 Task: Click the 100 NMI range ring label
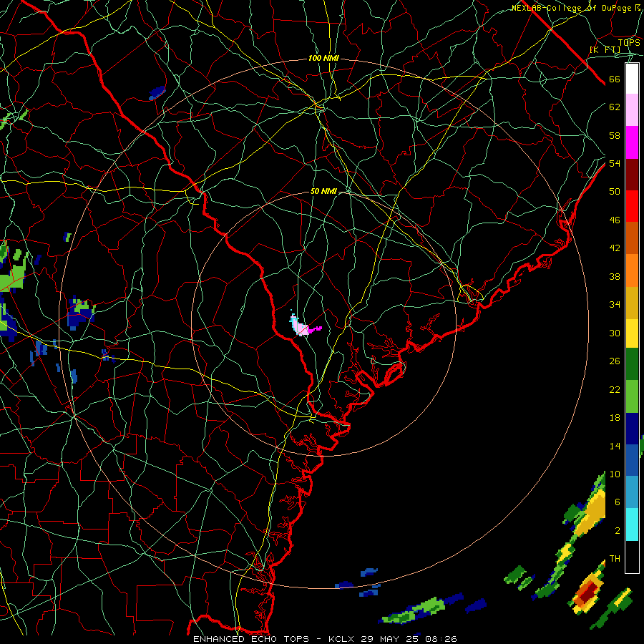(x=323, y=59)
